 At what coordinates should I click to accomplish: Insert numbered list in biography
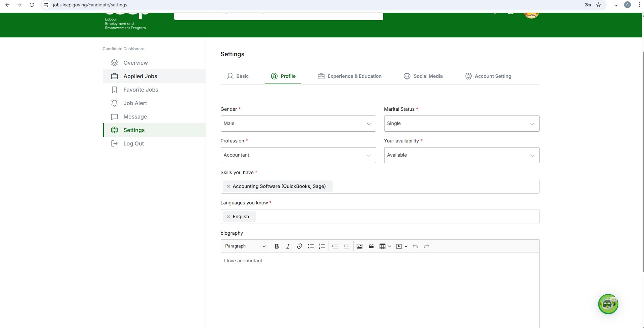pyautogui.click(x=322, y=246)
